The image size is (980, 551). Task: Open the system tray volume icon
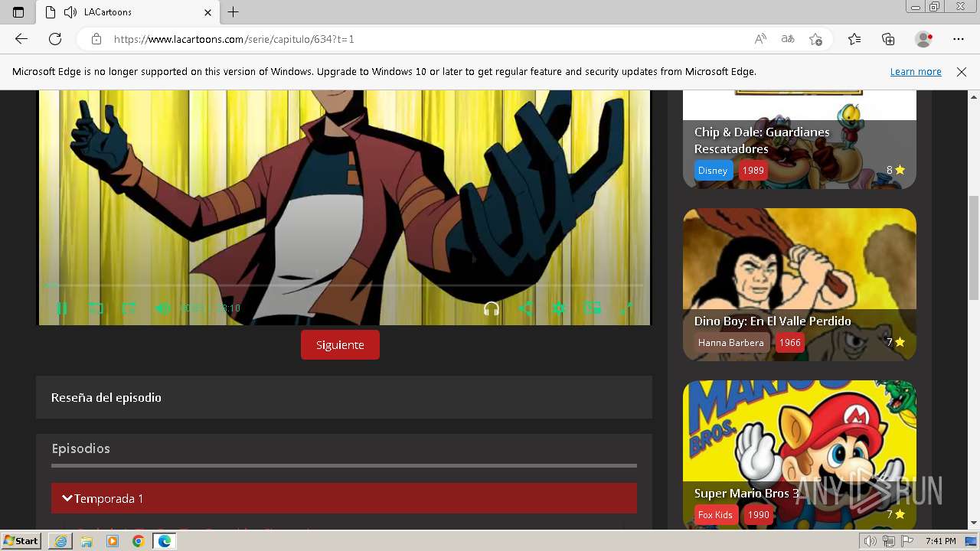(871, 541)
